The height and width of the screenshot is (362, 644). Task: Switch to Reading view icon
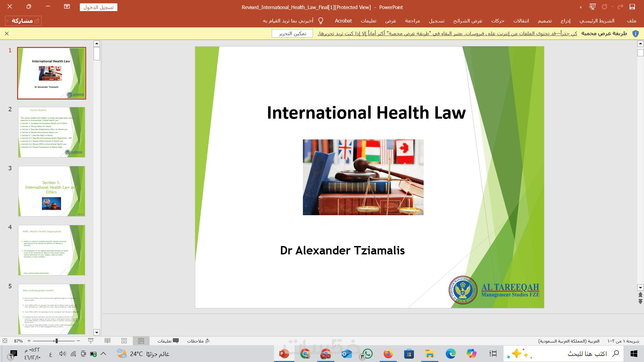tap(107, 341)
